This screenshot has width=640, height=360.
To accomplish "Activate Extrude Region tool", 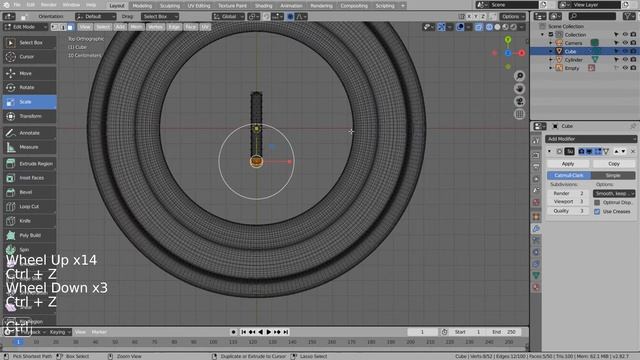I will pyautogui.click(x=29, y=164).
